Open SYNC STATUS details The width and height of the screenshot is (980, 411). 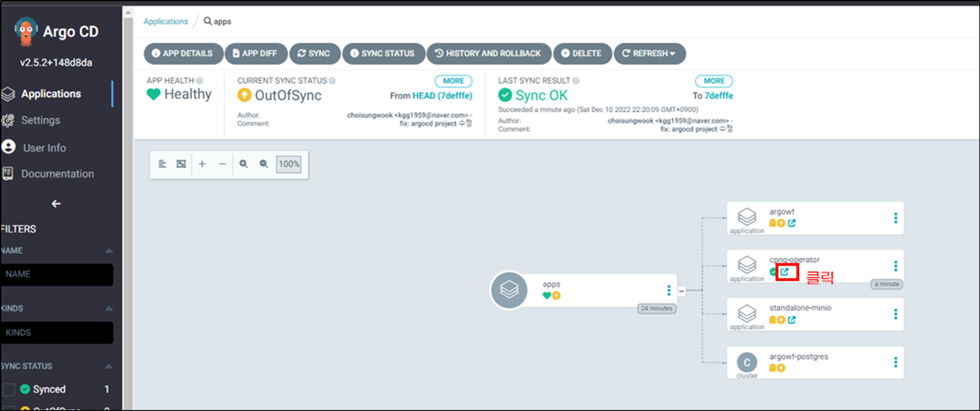click(383, 53)
